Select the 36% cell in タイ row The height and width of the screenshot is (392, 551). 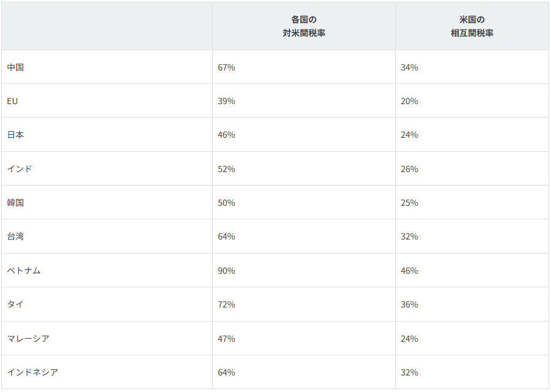[409, 304]
